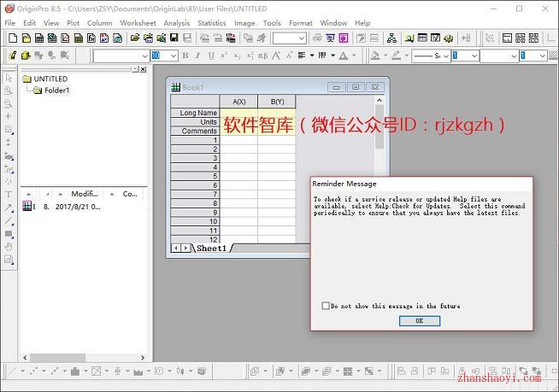Click OK in the Reminder Message dialog
559x392 pixels.
coord(420,321)
